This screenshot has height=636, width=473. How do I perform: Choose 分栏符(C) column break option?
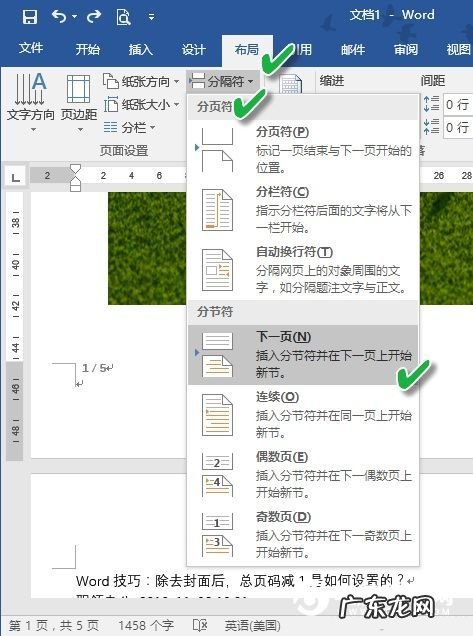tap(303, 209)
